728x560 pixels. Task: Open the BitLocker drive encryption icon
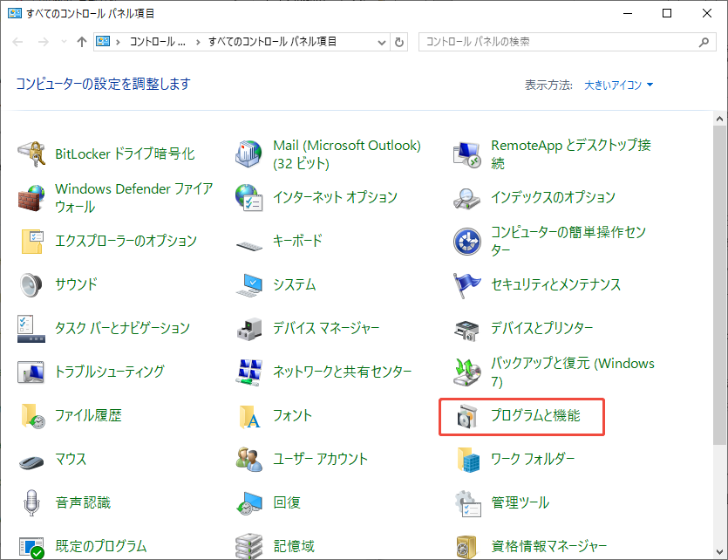[x=32, y=154]
